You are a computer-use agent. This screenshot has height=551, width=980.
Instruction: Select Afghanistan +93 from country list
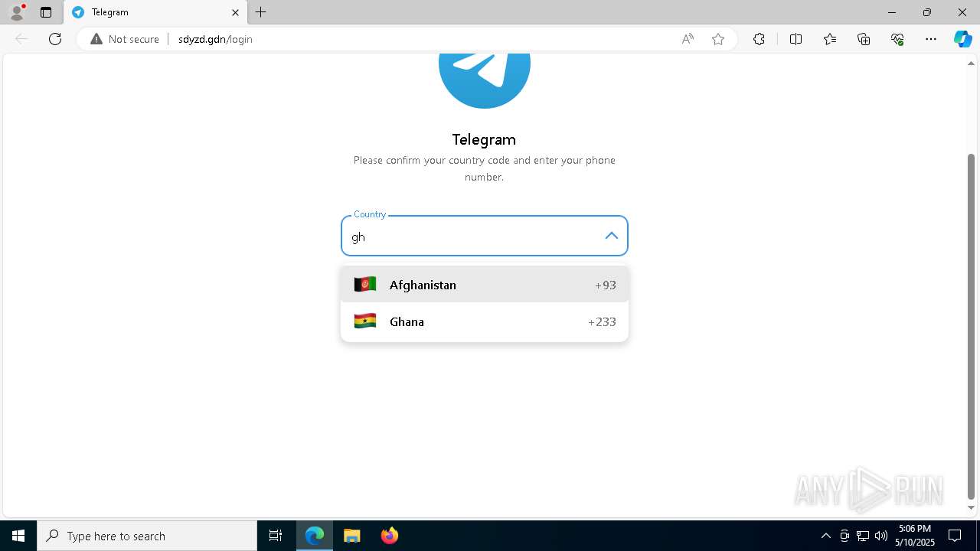[x=485, y=285]
